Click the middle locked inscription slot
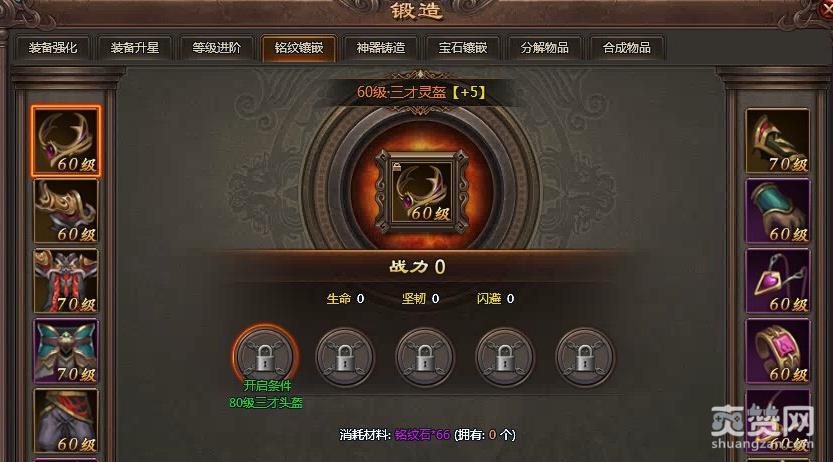Screen dimensions: 833x462 [x=424, y=357]
